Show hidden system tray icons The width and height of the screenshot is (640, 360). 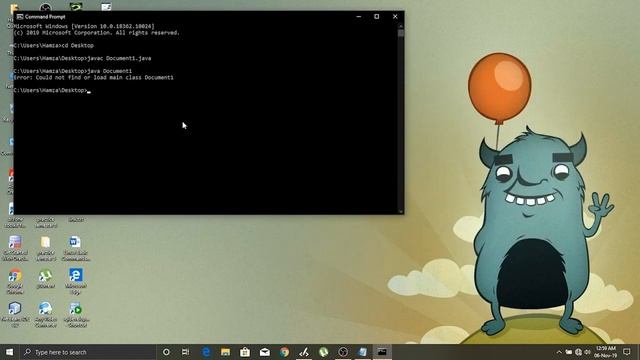(559, 352)
